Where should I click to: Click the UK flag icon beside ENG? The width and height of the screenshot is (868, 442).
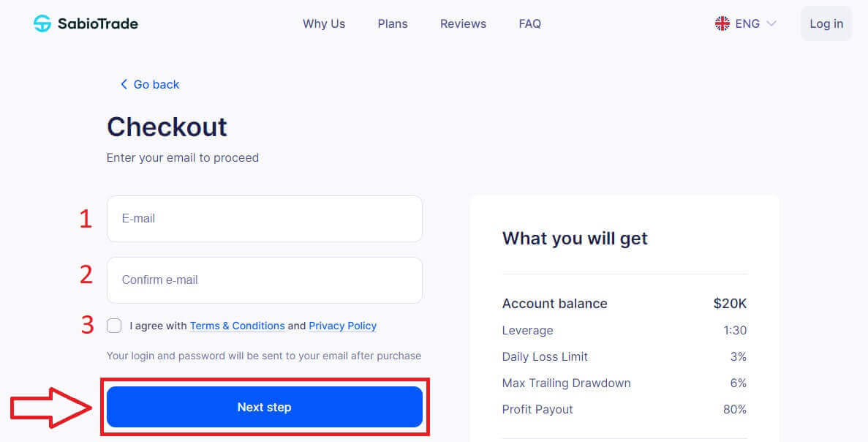point(722,23)
